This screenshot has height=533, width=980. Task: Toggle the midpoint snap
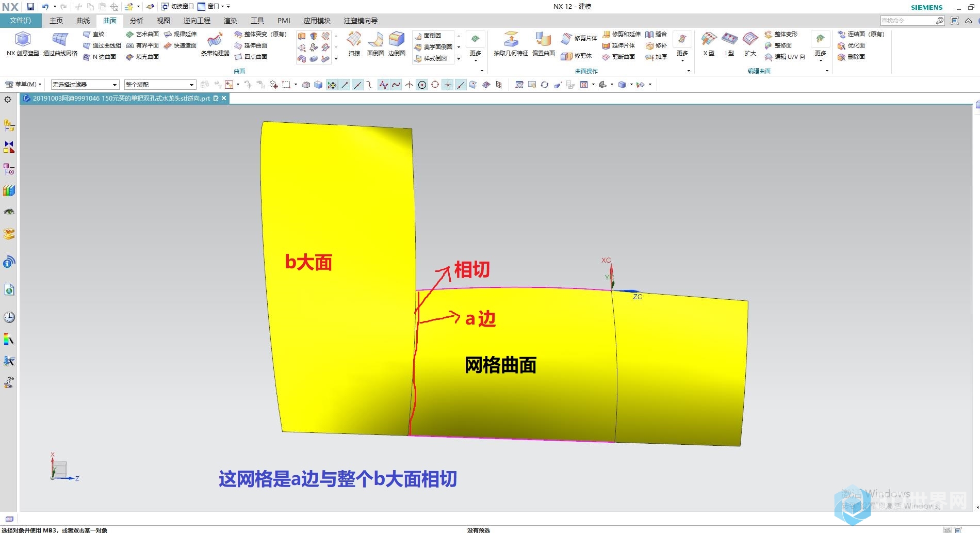(357, 85)
